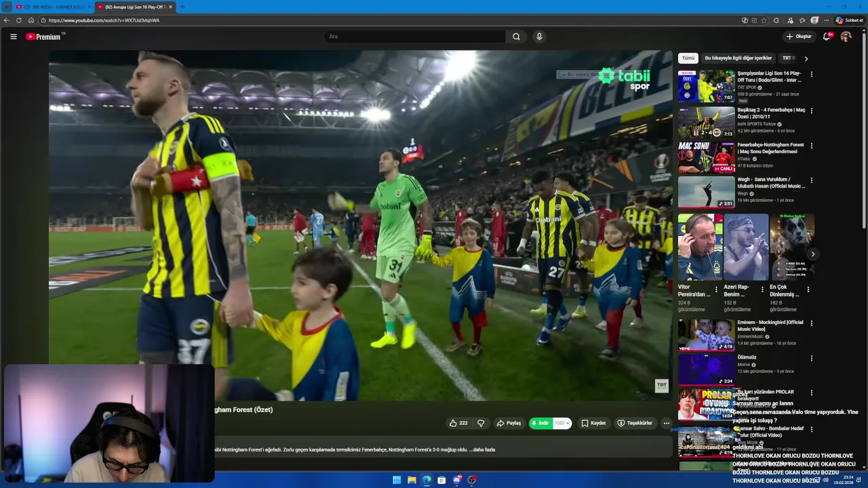Screen dimensions: 868x488
Task: Open YouTube notifications bell
Action: point(827,37)
